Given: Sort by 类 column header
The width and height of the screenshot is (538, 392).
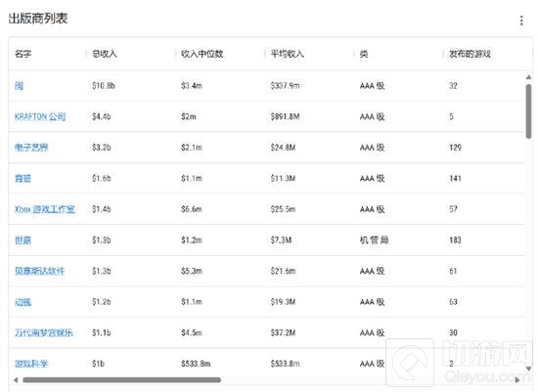Looking at the screenshot, I should pyautogui.click(x=364, y=54).
